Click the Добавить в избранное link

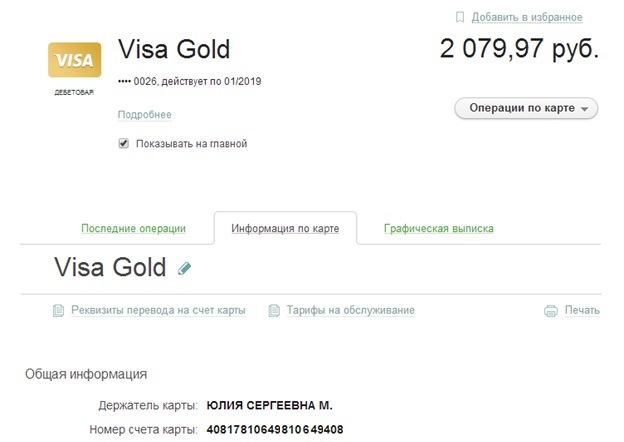click(x=526, y=17)
